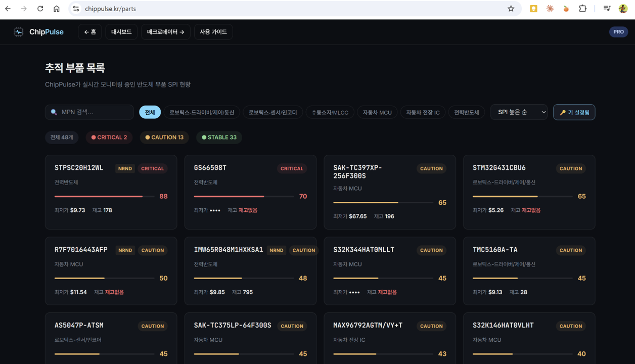Screen dimensions: 635x364
Task: Click the masked price on GS66508T card
Action: (215, 210)
